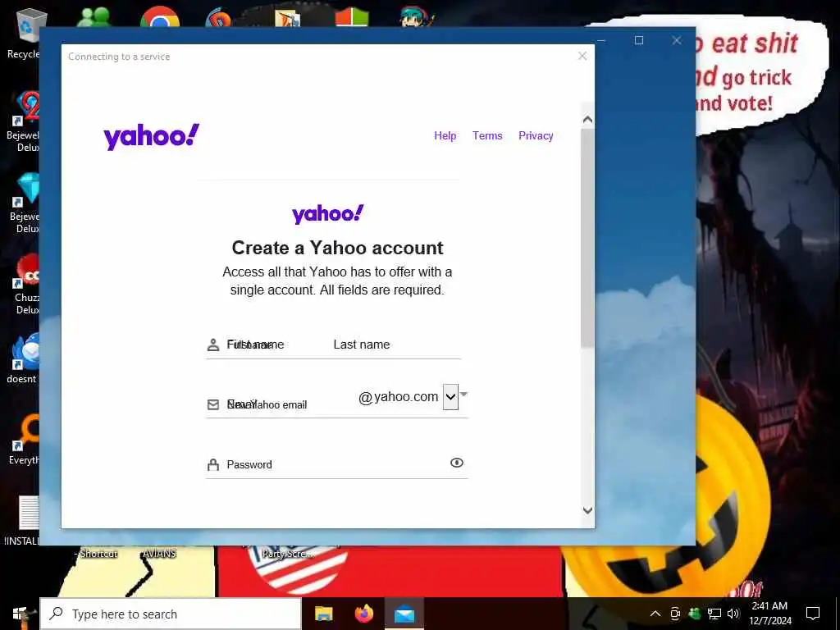840x630 pixels.
Task: Focus the Password field
Action: 335,464
